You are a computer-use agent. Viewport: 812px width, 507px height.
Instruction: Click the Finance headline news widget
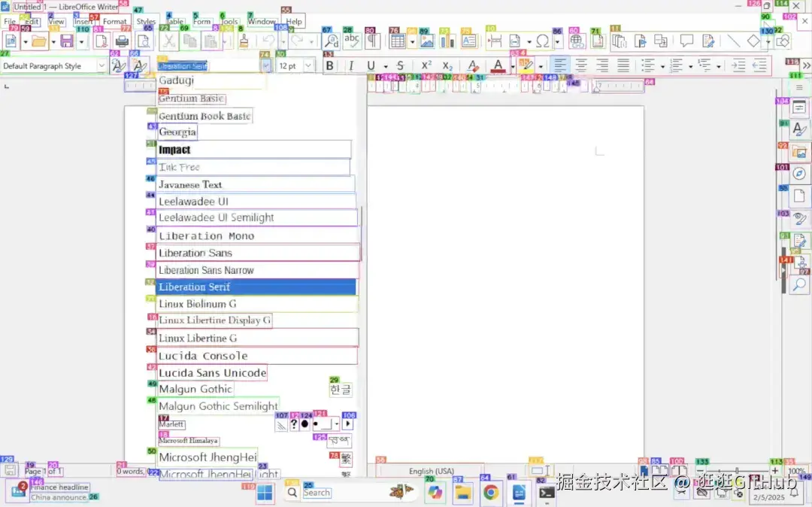(49, 492)
